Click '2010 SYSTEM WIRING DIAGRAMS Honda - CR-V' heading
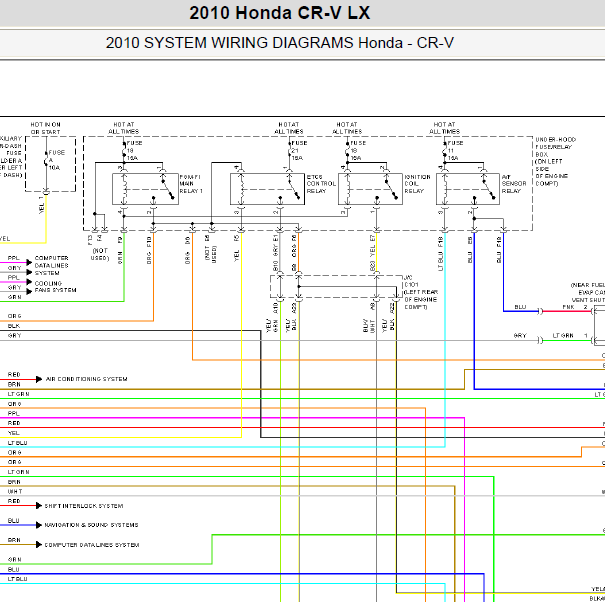 [x=279, y=42]
